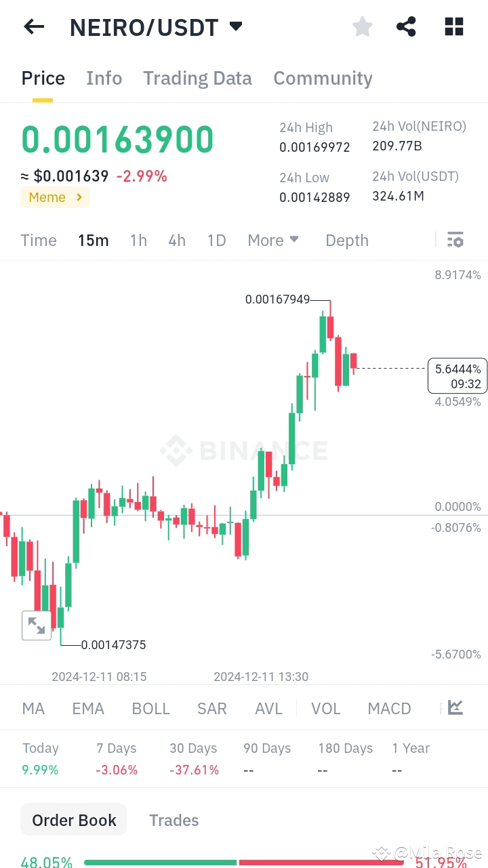488x868 pixels.
Task: Toggle the EMA indicator on
Action: click(x=88, y=708)
